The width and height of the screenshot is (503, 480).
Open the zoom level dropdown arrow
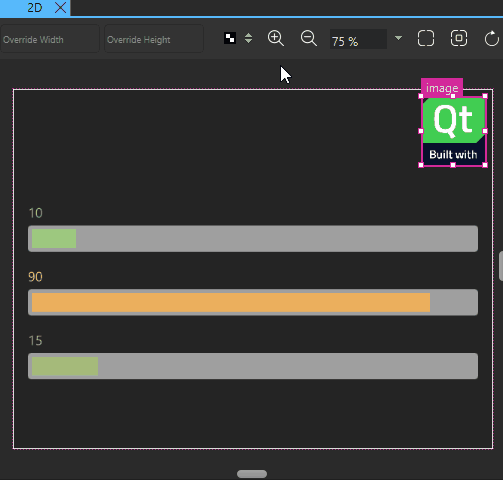tap(398, 38)
